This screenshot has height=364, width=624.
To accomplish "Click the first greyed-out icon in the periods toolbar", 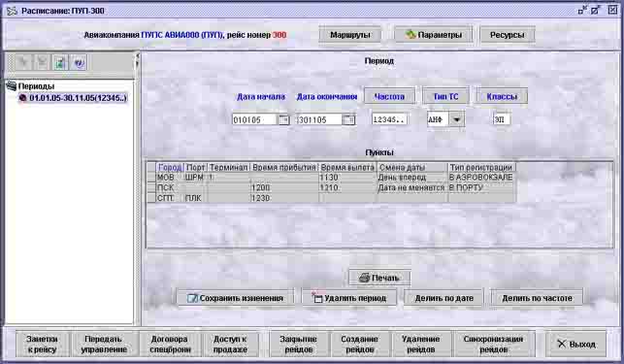I will (x=23, y=62).
